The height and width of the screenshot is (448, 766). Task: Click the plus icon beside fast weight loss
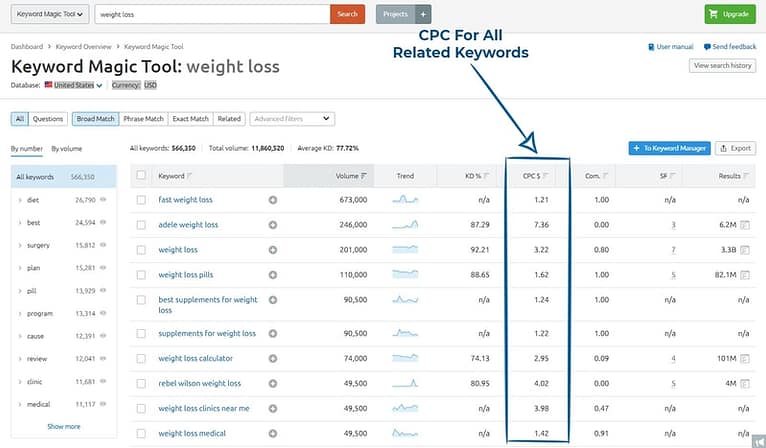273,200
